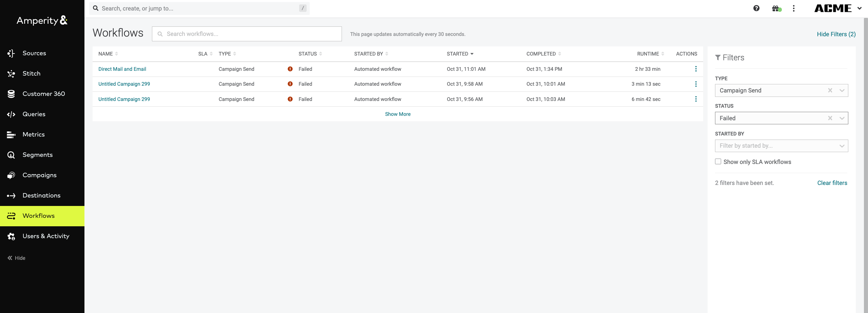Open the Campaigns icon in sidebar
This screenshot has height=313, width=868.
pyautogui.click(x=11, y=175)
